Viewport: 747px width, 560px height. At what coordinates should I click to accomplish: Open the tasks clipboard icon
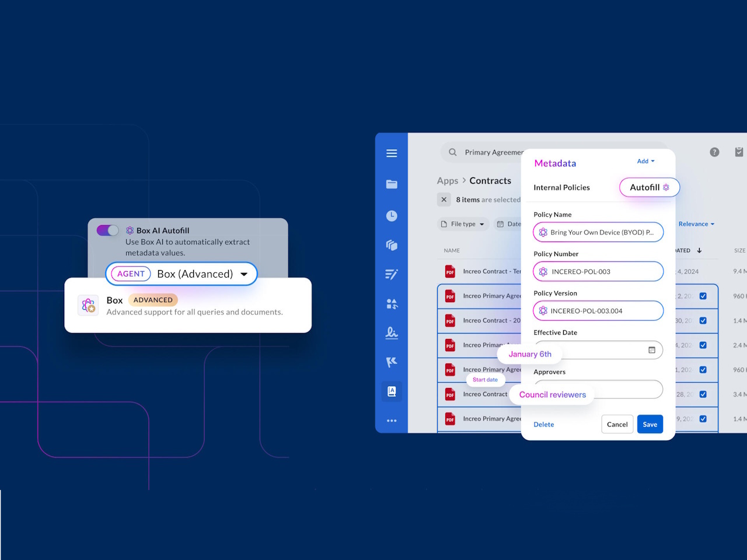[x=739, y=152]
